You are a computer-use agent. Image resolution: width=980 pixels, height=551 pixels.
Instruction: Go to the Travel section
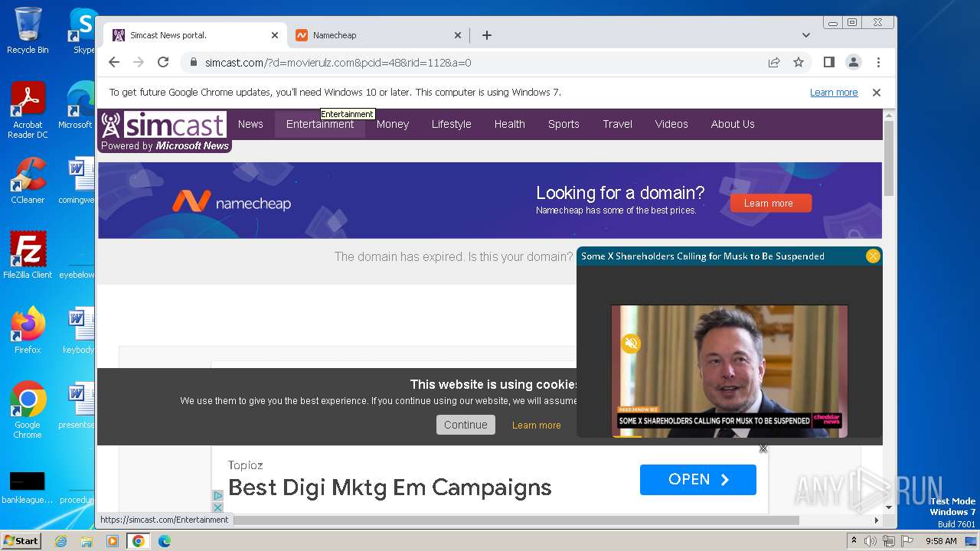(x=617, y=124)
